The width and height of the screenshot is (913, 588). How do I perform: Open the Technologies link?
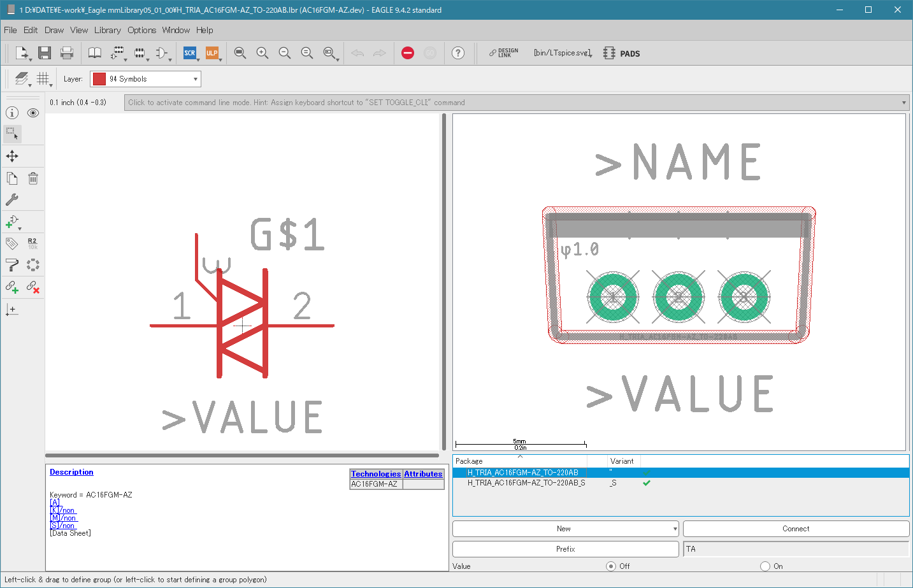(x=376, y=474)
